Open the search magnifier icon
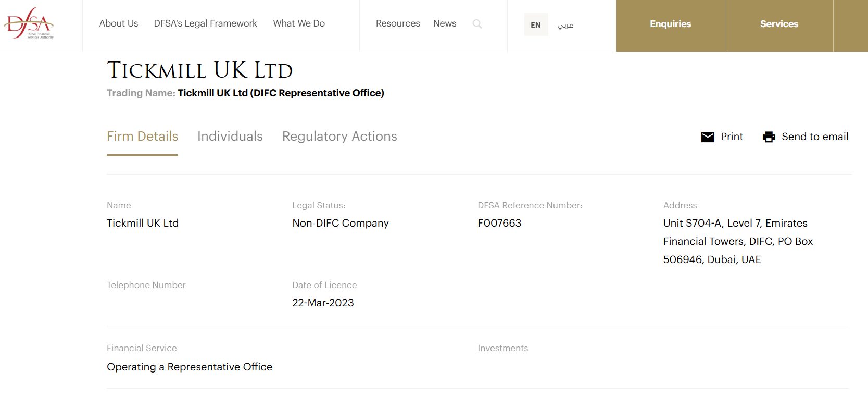 (477, 24)
